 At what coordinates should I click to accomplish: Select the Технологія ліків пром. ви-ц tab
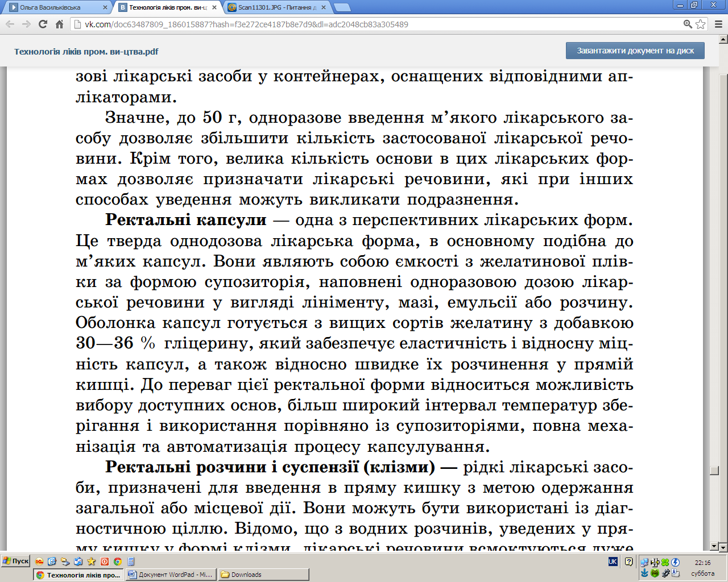[x=168, y=7]
